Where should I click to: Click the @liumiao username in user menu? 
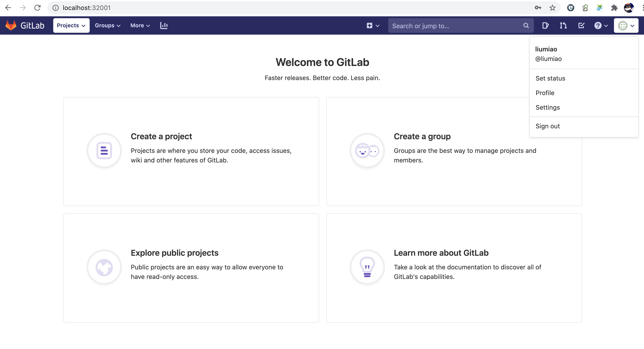[x=548, y=59]
